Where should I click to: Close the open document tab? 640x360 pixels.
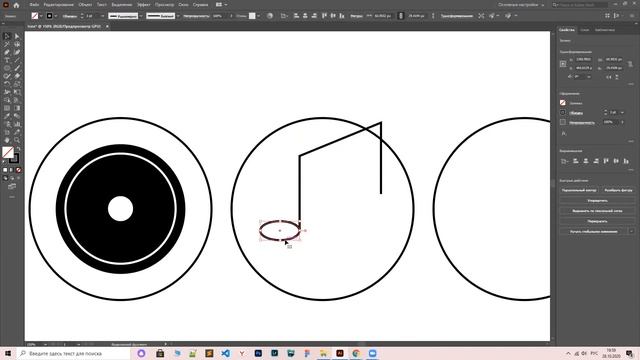[x=107, y=26]
